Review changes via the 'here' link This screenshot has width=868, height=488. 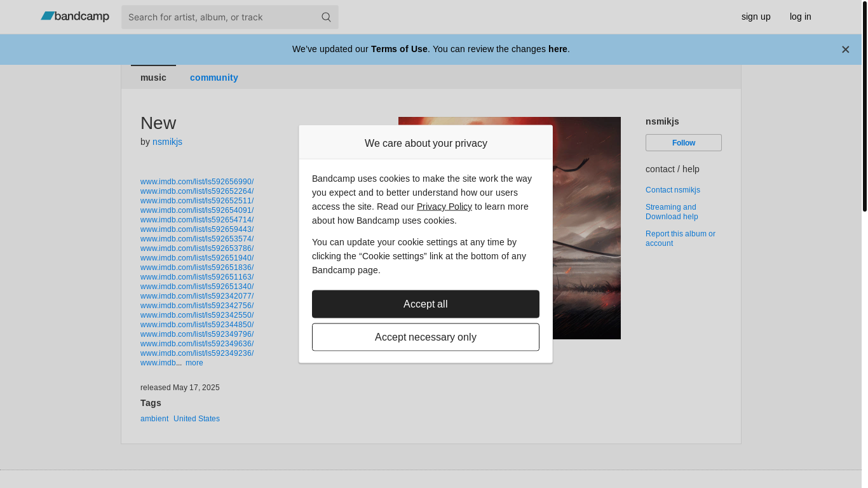557,49
